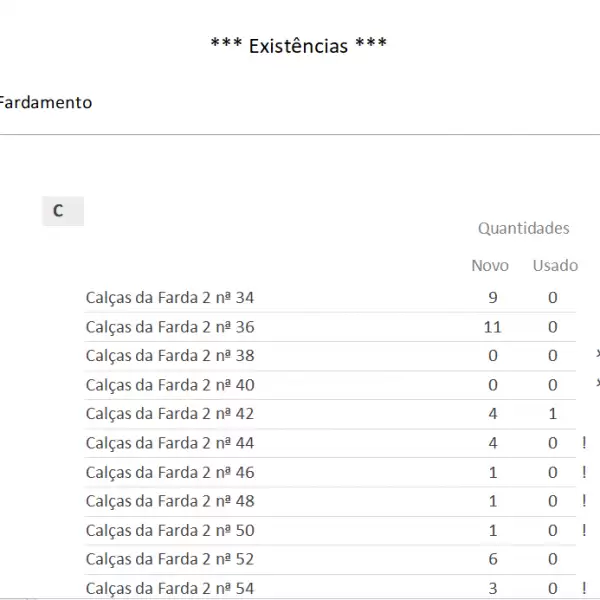Click Novo quantity 11 for nª 36
The image size is (600, 600).
492,326
